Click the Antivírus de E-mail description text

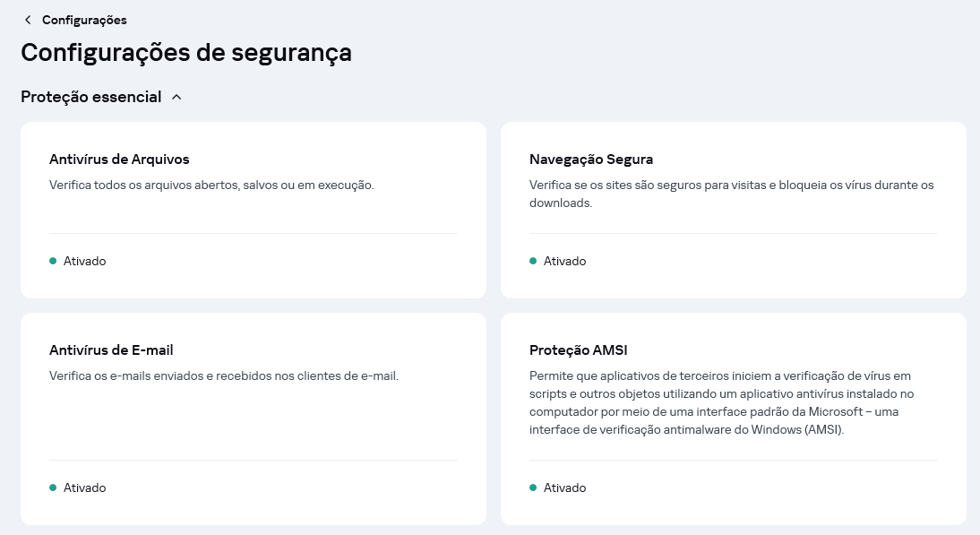(x=224, y=375)
